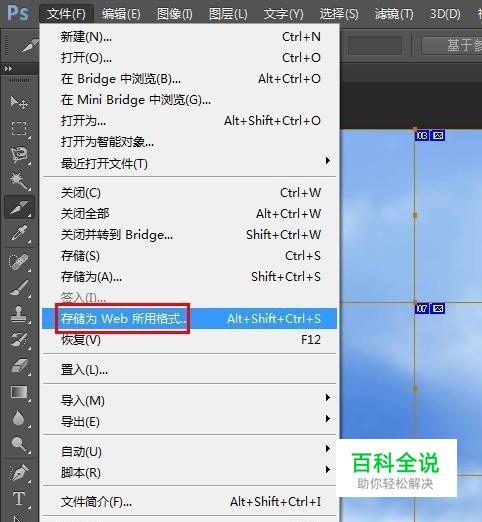The height and width of the screenshot is (522, 482).
Task: Open the 滤镜(T) menu
Action: (x=394, y=14)
